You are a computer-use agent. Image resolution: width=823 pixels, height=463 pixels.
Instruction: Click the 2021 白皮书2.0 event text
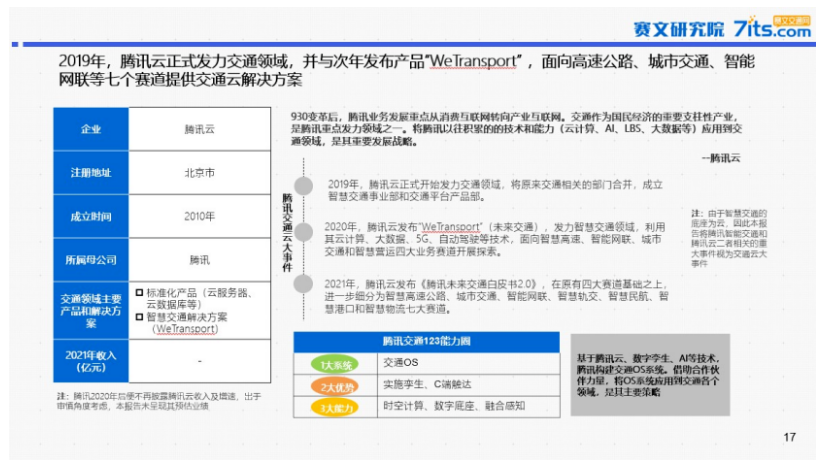coord(497,297)
